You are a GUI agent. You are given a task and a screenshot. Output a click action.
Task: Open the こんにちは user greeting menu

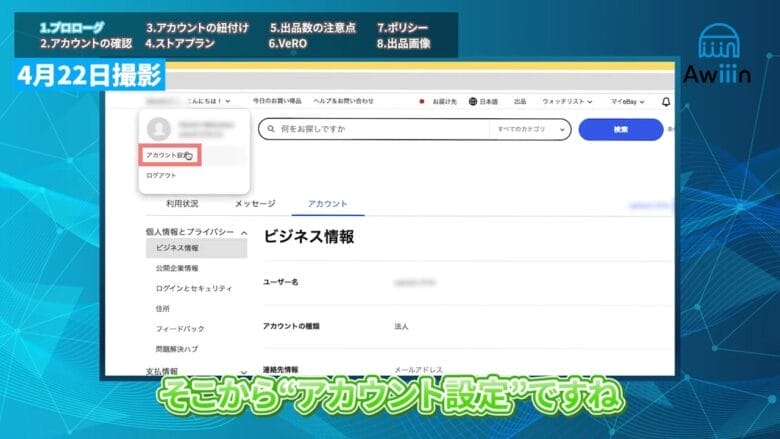click(x=188, y=101)
